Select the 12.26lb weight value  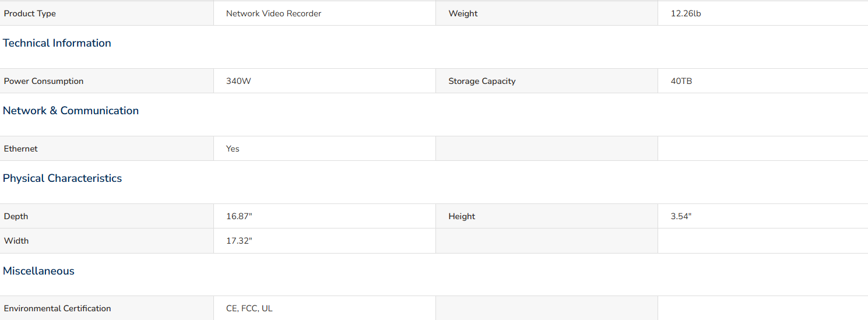coord(686,13)
